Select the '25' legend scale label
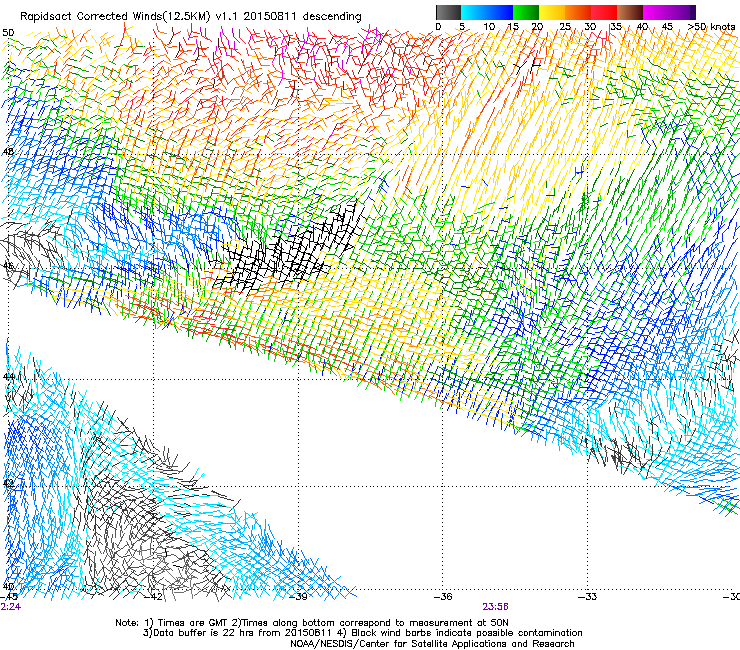The width and height of the screenshot is (740, 650). pos(565,27)
